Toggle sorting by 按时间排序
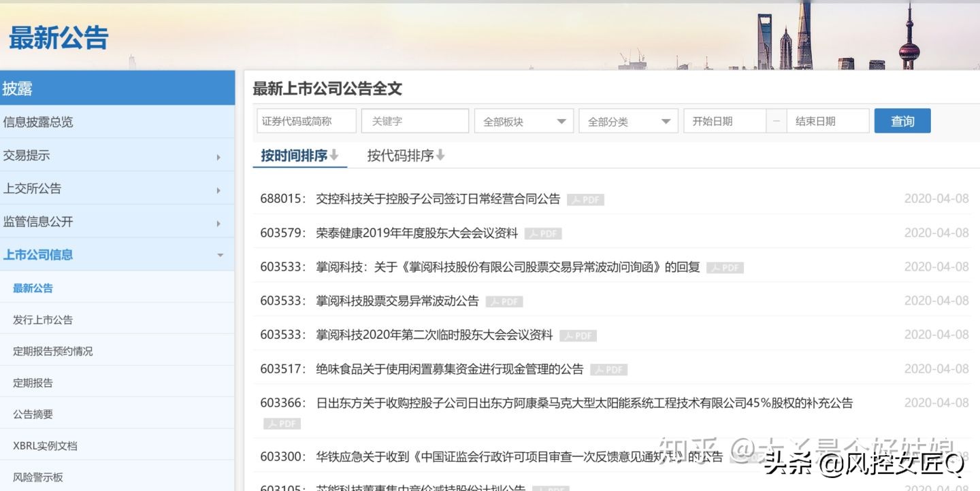 pyautogui.click(x=300, y=155)
